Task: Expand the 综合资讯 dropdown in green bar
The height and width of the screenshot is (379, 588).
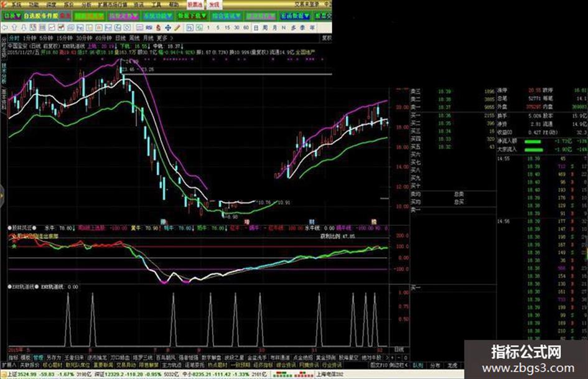Action: (x=226, y=16)
